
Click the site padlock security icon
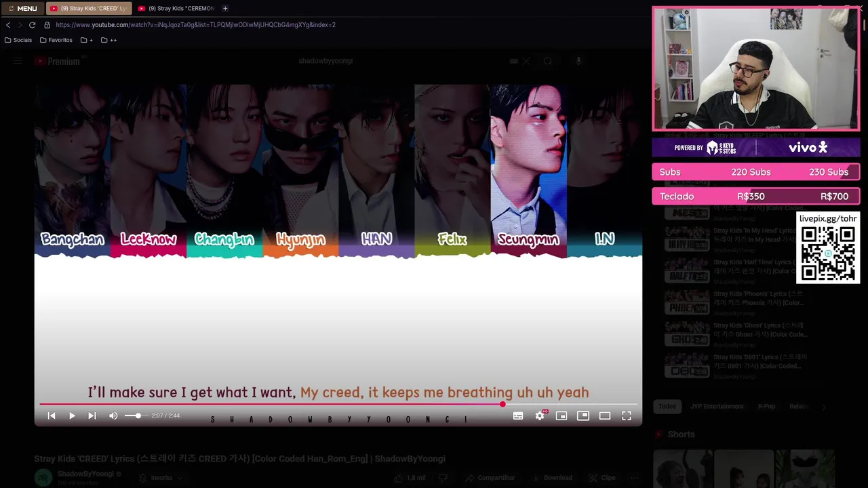(47, 25)
